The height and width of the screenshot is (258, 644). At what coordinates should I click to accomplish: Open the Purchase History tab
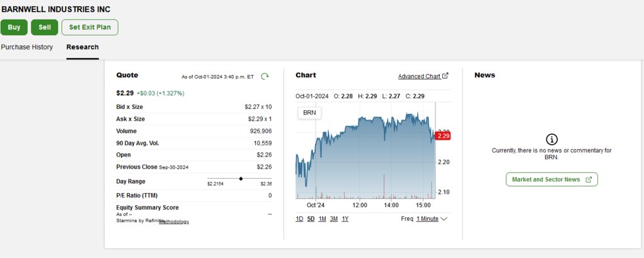(x=27, y=47)
